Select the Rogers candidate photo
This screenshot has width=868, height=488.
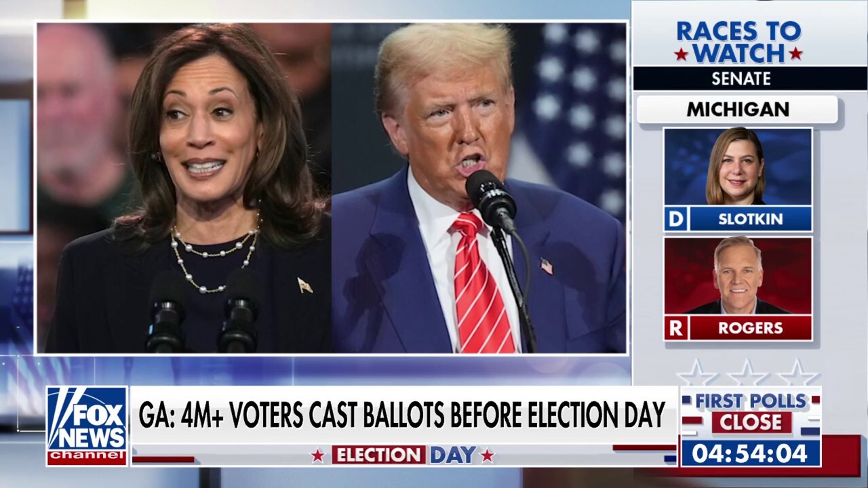[x=738, y=275]
